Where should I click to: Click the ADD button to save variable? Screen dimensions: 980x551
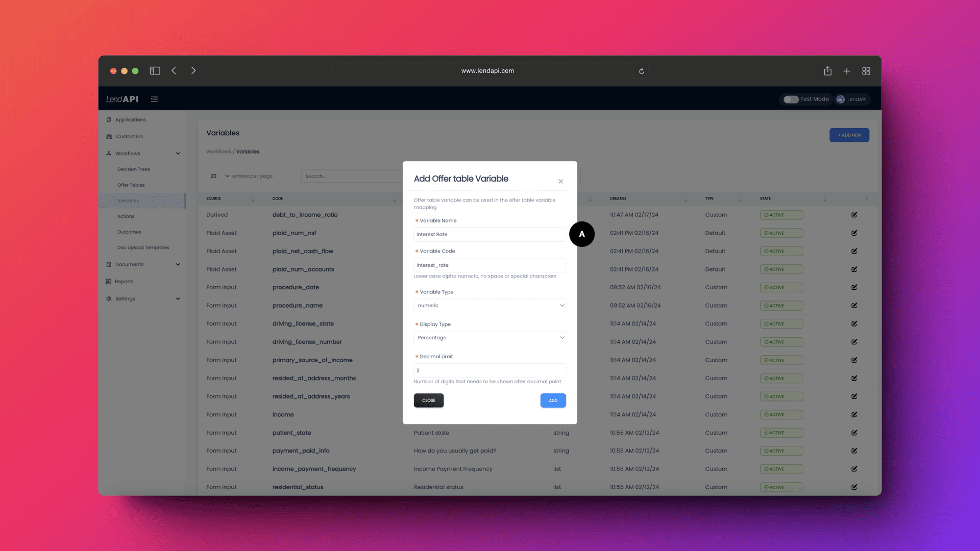point(553,399)
